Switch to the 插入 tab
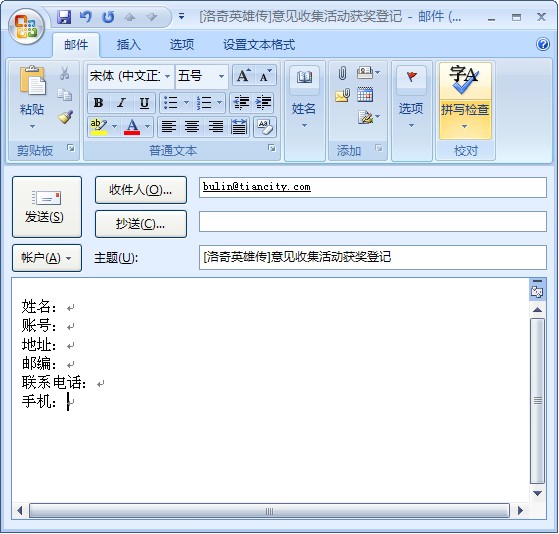This screenshot has width=559, height=534. tap(129, 45)
